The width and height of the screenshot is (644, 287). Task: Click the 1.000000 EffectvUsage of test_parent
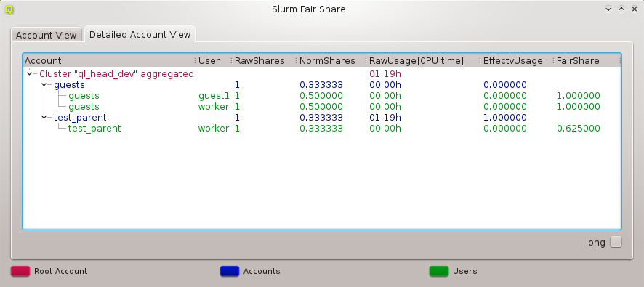coord(504,118)
